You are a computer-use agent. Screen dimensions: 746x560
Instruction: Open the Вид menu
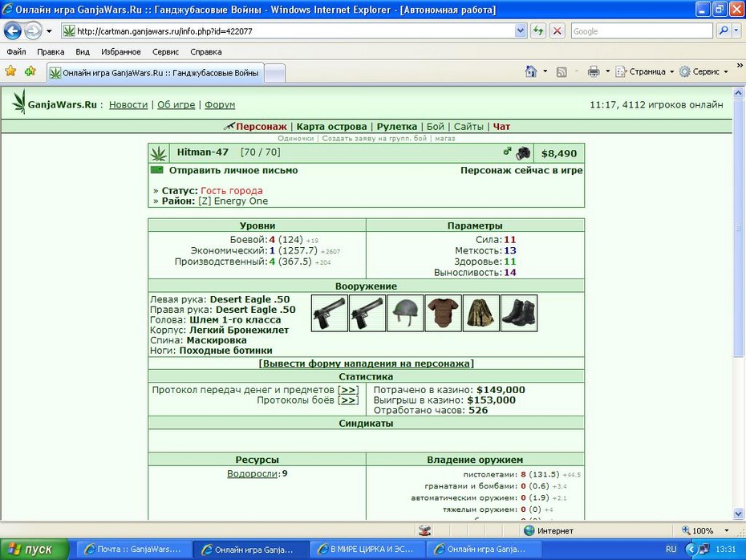83,52
